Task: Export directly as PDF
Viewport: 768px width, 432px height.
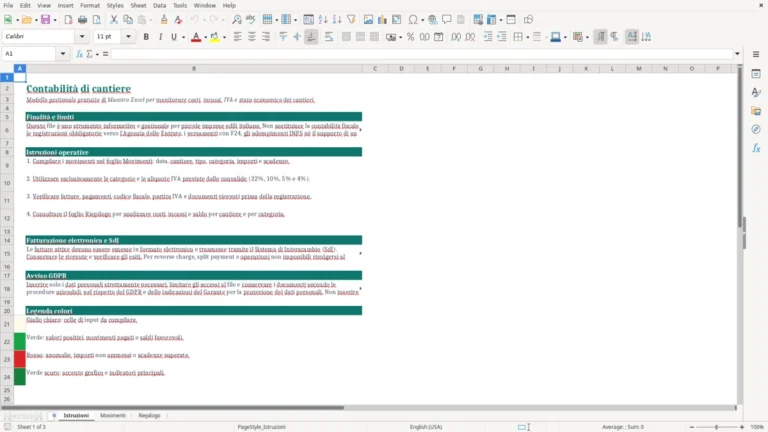Action: (x=68, y=20)
